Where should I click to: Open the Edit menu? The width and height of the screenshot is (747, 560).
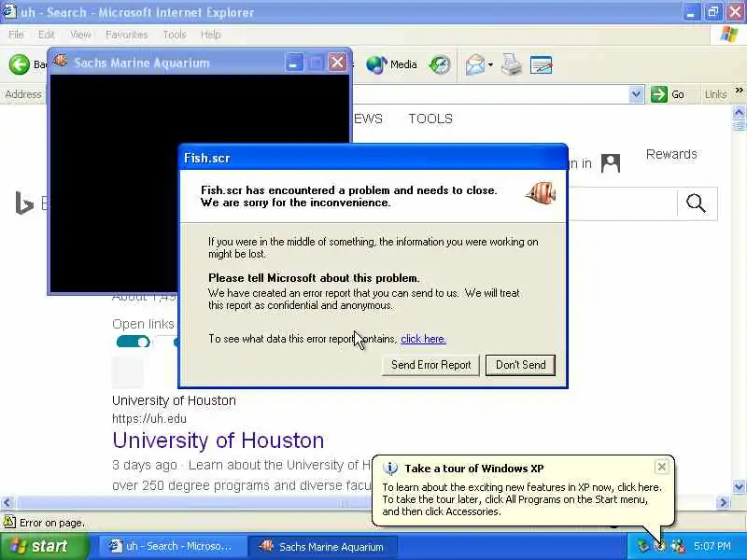coord(46,35)
